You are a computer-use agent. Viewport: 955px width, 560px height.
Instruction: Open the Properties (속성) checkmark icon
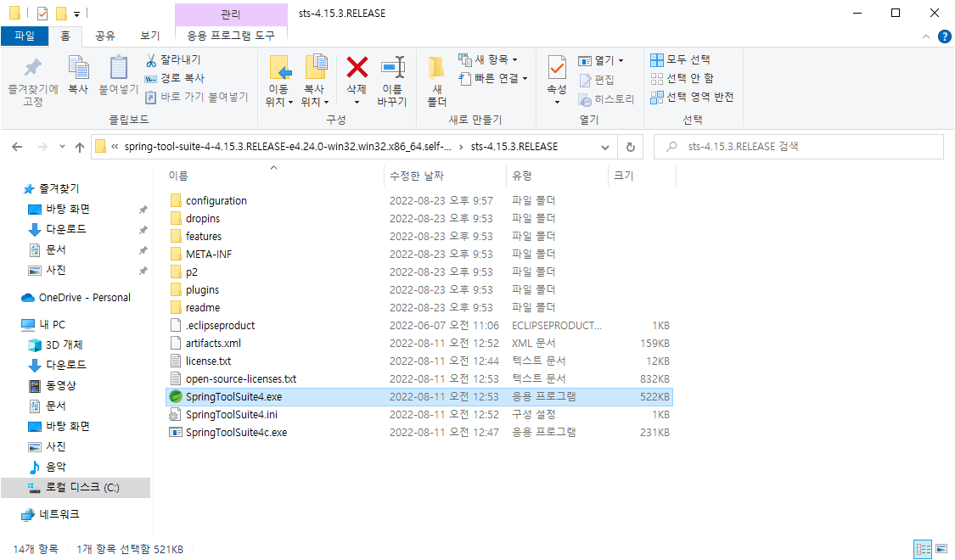pos(557,69)
